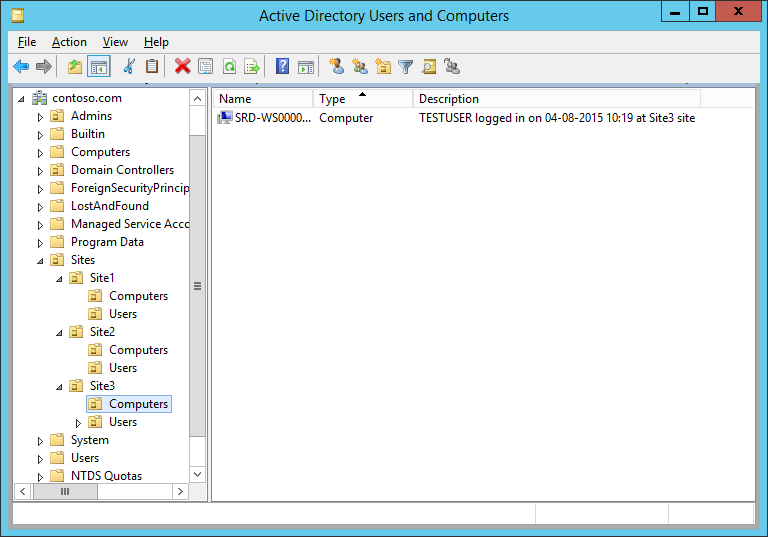Image resolution: width=768 pixels, height=537 pixels.
Task: Open Properties via toolbar icon
Action: [206, 66]
